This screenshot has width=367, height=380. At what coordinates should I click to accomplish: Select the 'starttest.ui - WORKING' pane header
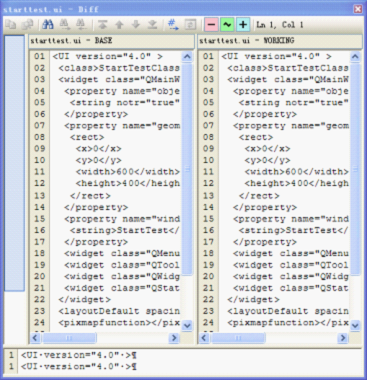click(x=280, y=41)
